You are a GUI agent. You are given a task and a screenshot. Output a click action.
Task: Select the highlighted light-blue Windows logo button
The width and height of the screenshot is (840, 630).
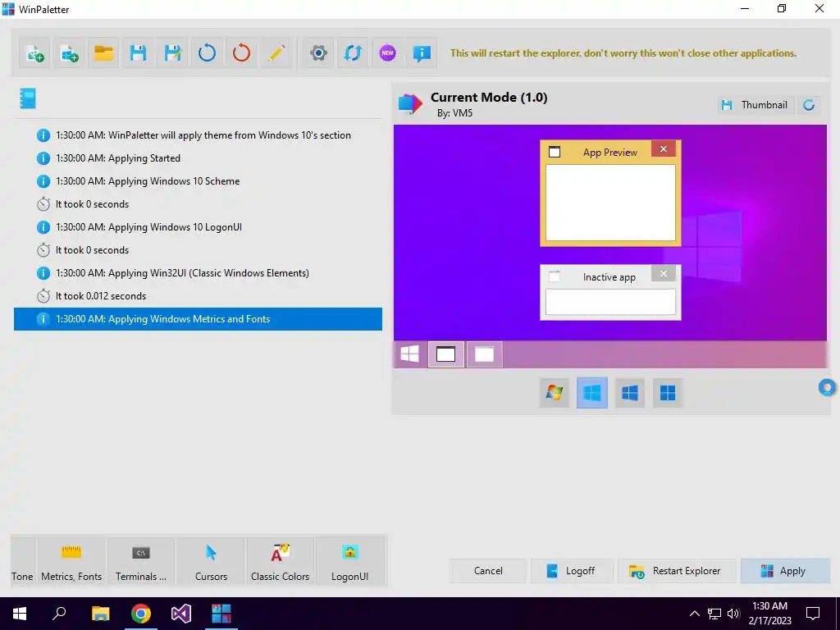click(592, 393)
